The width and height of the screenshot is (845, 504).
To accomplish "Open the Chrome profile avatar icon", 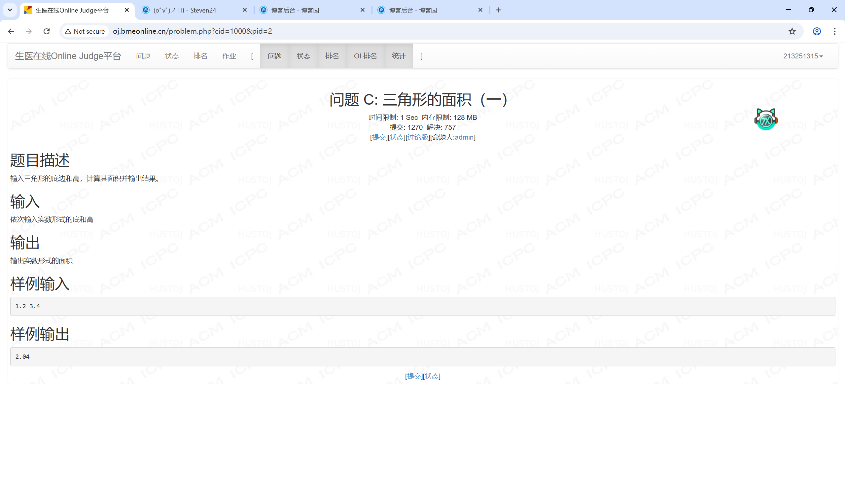I will 817,31.
